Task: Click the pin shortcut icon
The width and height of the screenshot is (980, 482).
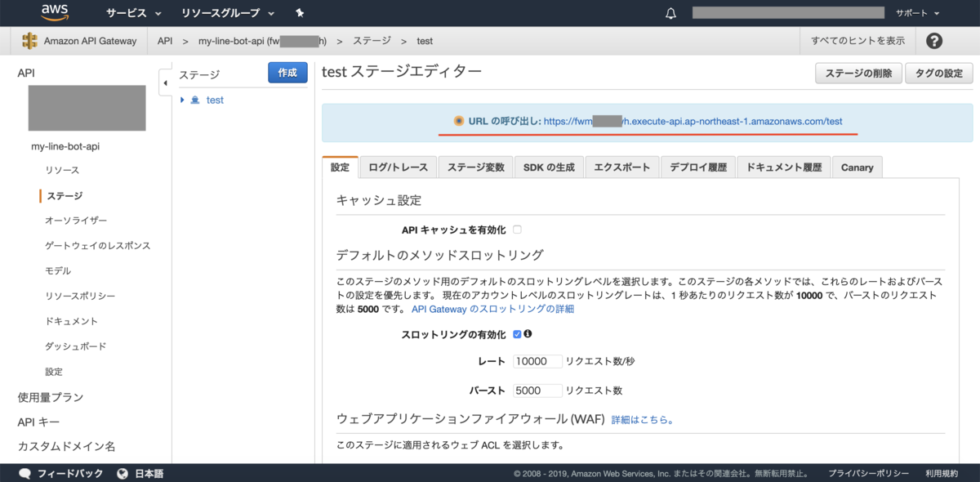Action: point(300,13)
